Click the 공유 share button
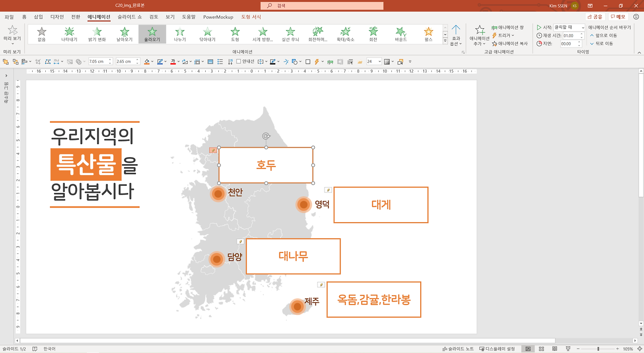This screenshot has height=353, width=644. tap(594, 17)
